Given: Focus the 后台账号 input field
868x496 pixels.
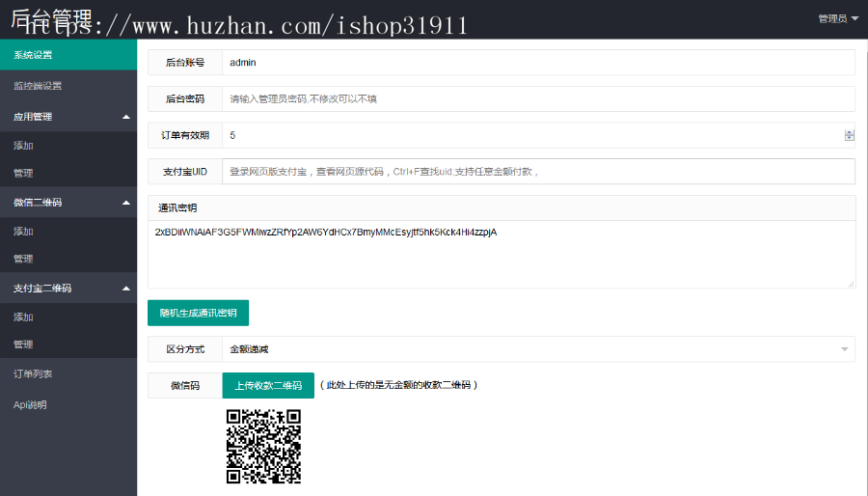Looking at the screenshot, I should (x=538, y=63).
